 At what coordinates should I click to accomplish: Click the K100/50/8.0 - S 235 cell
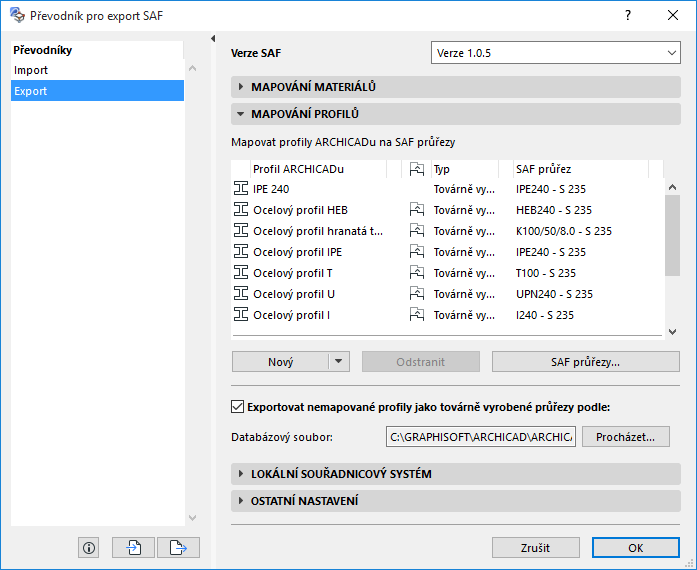[564, 230]
